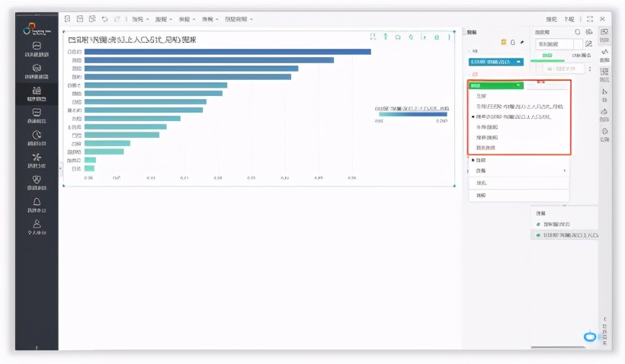Select the first field under the lower field list
The image size is (625, 364).
[564, 224]
